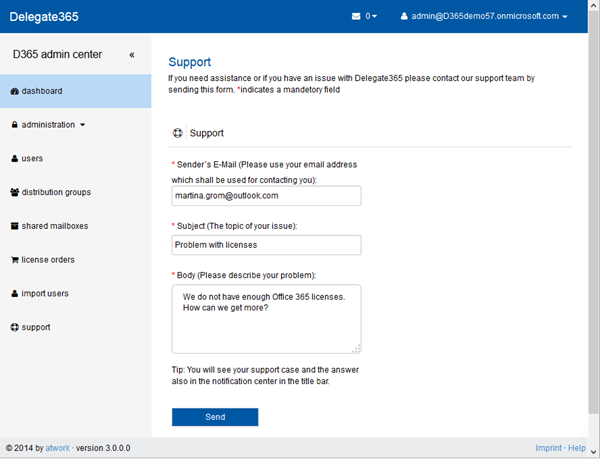This screenshot has height=459, width=600.
Task: Open the Imprint link in footer
Action: 549,448
